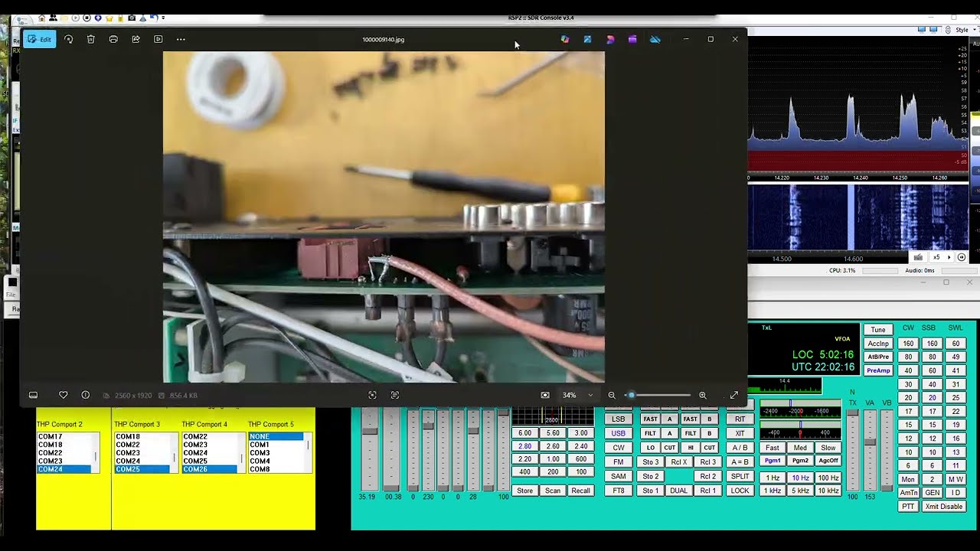Rotate the photo using the rotate icon

point(68,39)
